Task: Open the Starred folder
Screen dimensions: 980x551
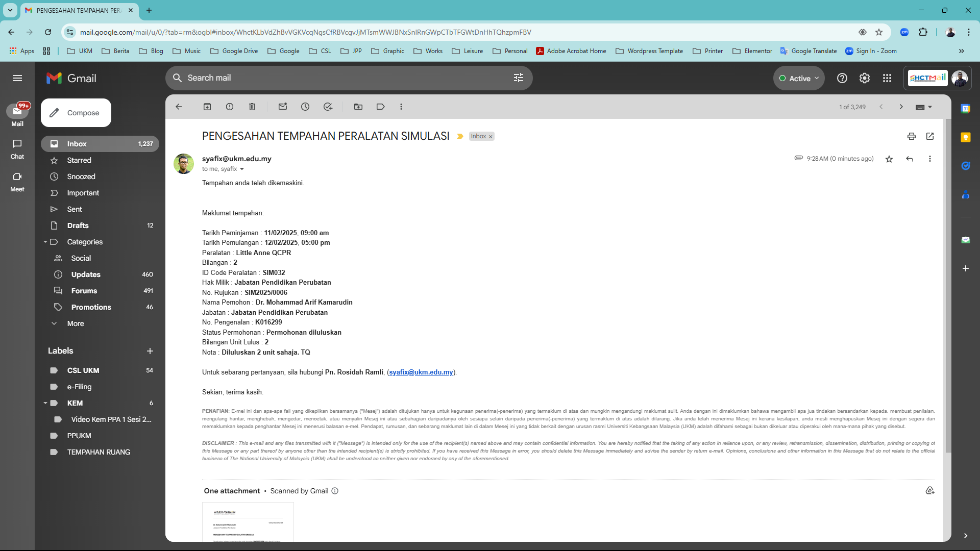Action: (79, 160)
